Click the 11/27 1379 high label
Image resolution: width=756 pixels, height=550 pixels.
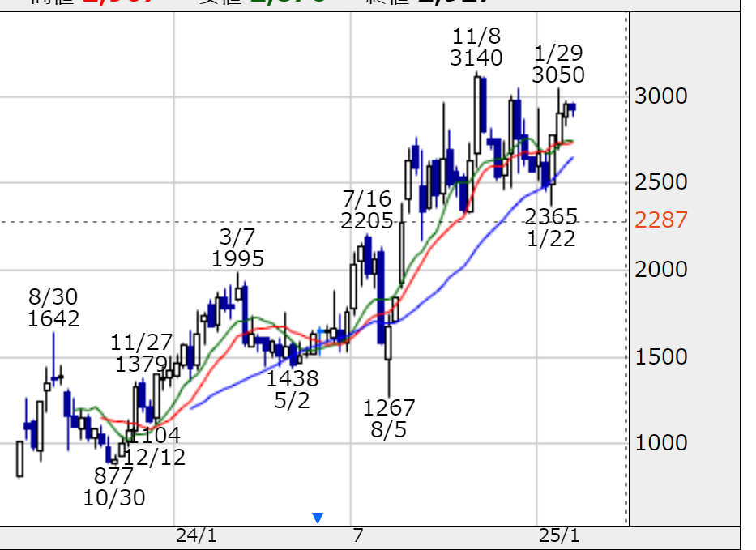coord(141,353)
